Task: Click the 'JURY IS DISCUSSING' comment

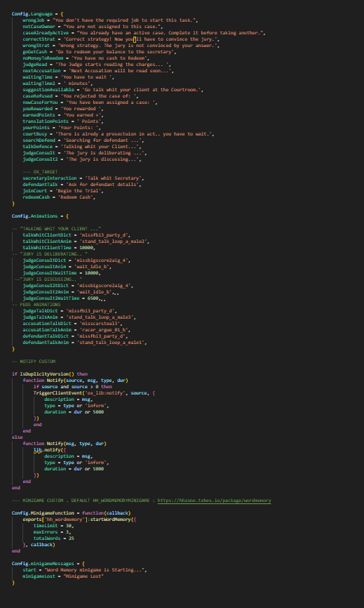Action: pos(49,279)
